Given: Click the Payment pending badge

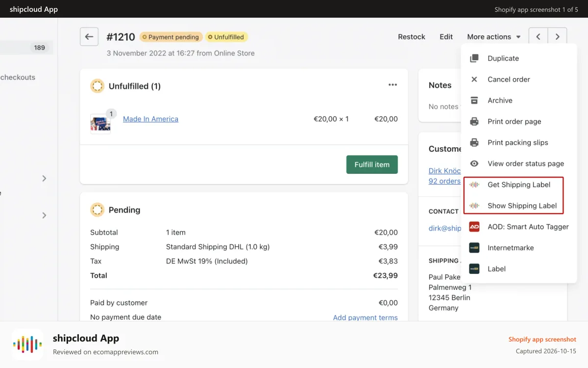Looking at the screenshot, I should 171,37.
